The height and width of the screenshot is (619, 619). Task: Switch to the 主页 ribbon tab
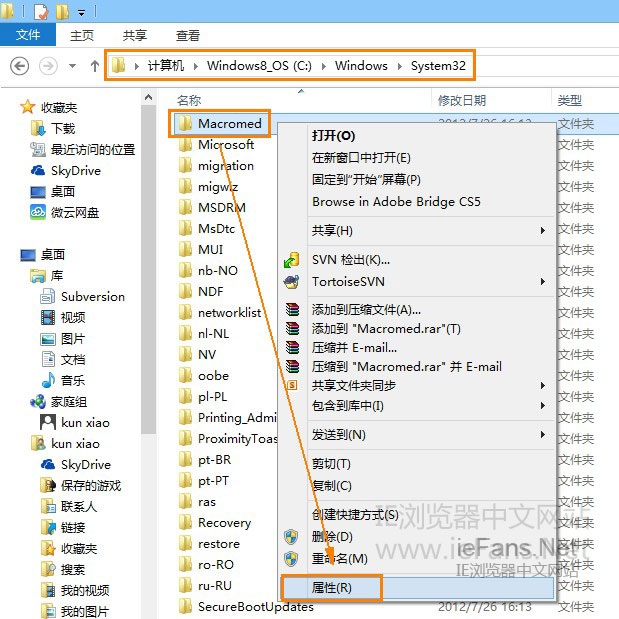click(x=82, y=36)
